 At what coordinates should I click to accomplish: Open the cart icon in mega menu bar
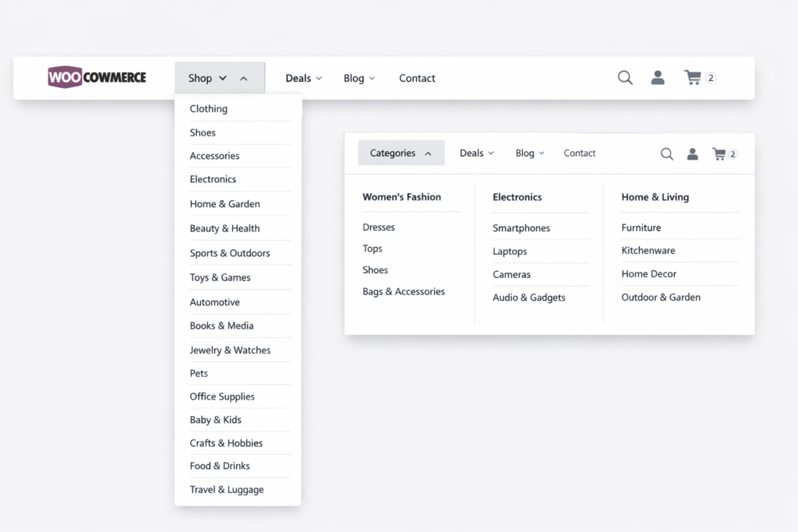click(719, 154)
